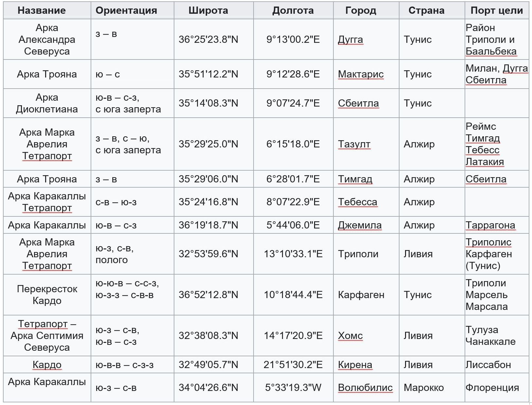Click the Перекресток Кардо name cell
The image size is (532, 405).
[47, 295]
